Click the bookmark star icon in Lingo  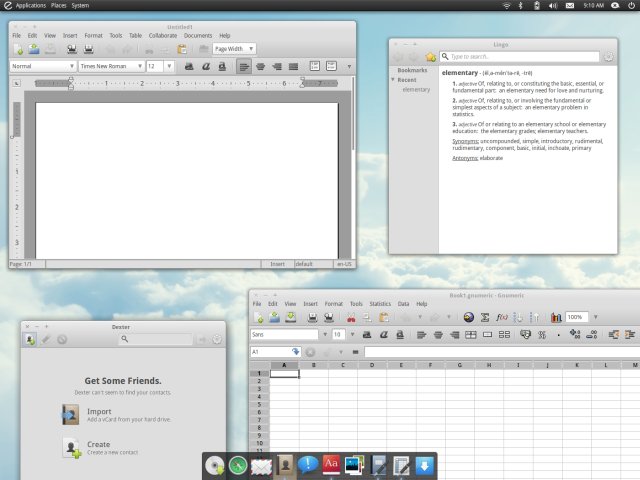coord(430,57)
